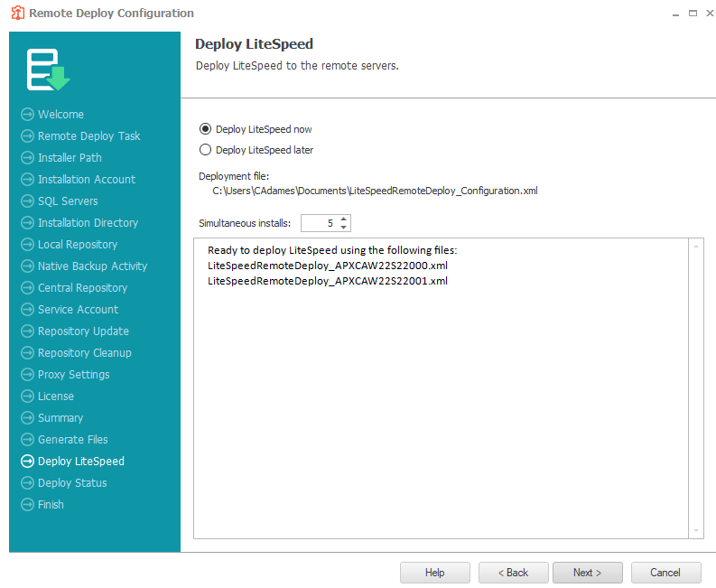Click the arrow icon beside Generate Files
Screen dimensions: 716x588
pos(27,440)
